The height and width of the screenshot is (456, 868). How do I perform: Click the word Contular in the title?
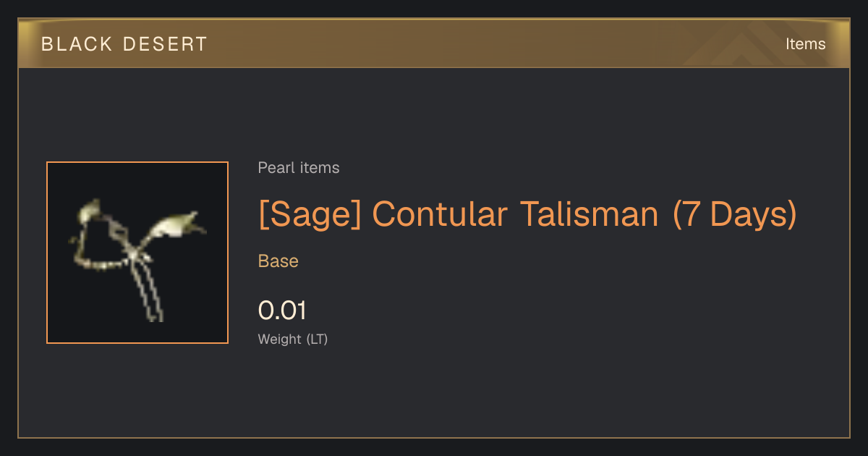coord(440,214)
